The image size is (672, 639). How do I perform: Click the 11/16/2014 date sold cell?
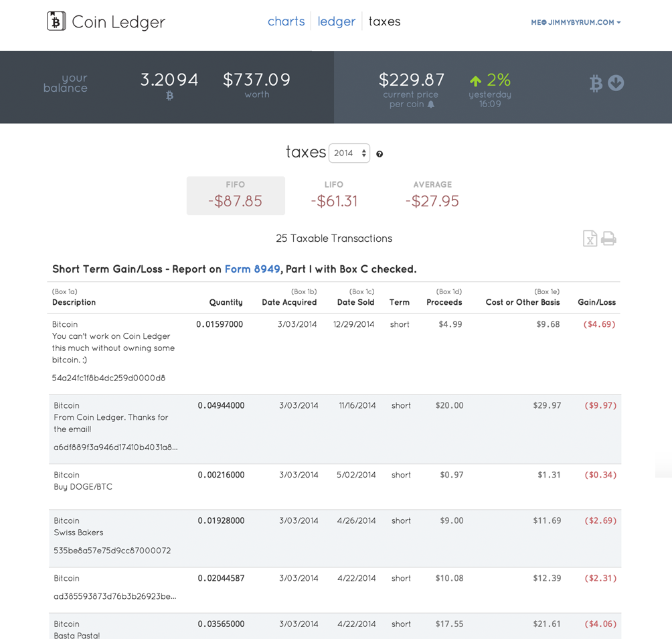[357, 405]
